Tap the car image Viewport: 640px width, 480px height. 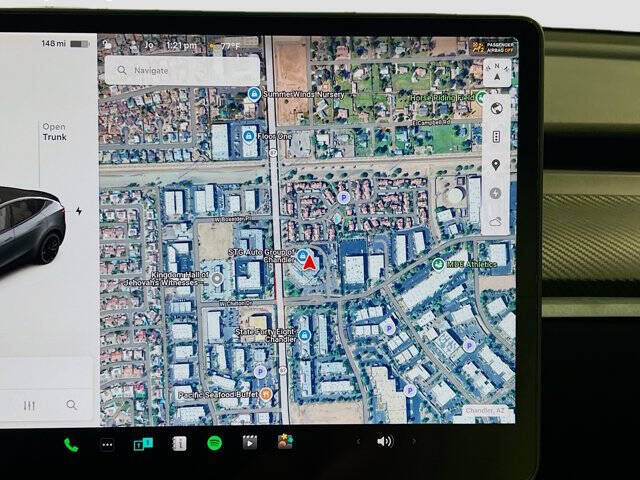click(32, 229)
